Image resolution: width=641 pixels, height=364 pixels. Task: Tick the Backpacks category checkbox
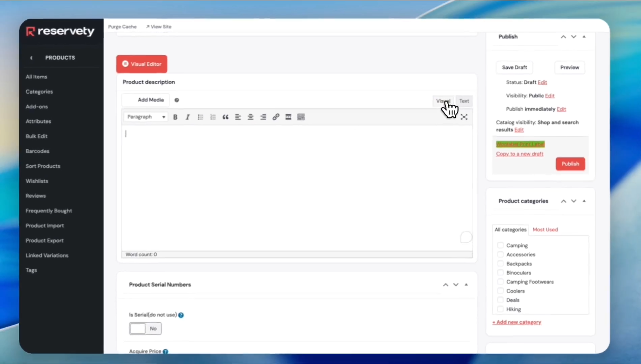pos(500,264)
